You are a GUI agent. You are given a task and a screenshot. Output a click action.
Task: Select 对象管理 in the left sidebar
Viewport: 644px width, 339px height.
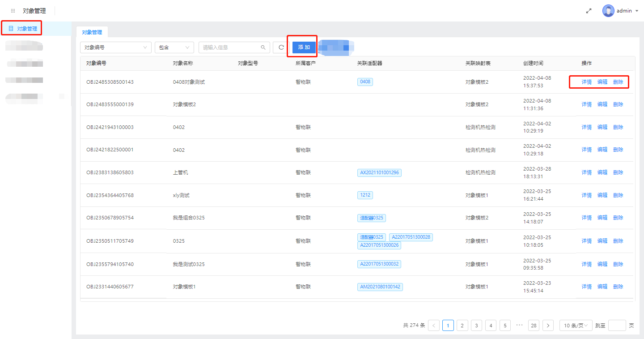[x=27, y=29]
